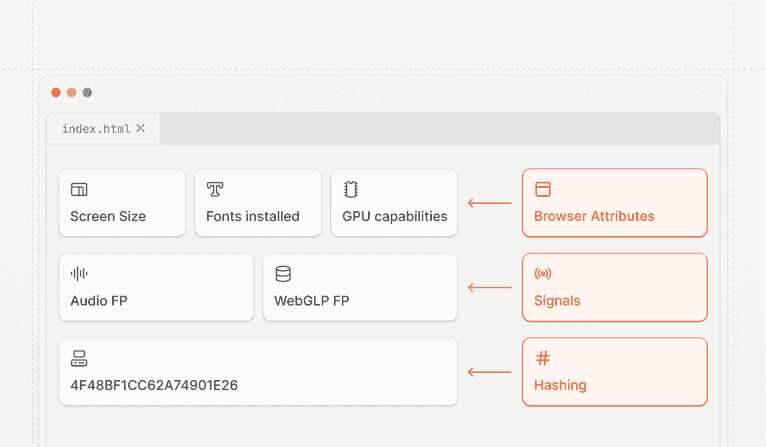Click the server icon above the hash value
766x447 pixels.
point(79,358)
